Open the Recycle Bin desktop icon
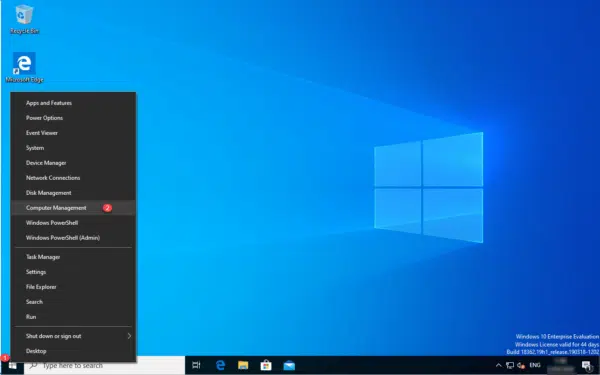The image size is (600, 375). 24,20
